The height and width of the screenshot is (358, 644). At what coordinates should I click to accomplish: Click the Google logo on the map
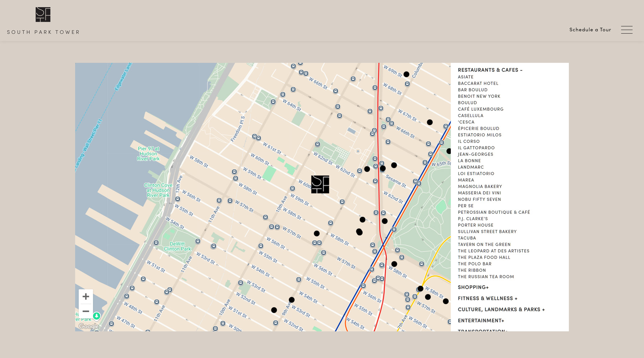(x=89, y=326)
